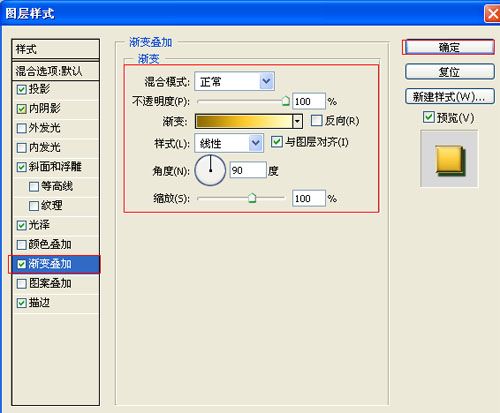
Task: Enable the 颜色叠加 checkbox
Action: tap(21, 245)
